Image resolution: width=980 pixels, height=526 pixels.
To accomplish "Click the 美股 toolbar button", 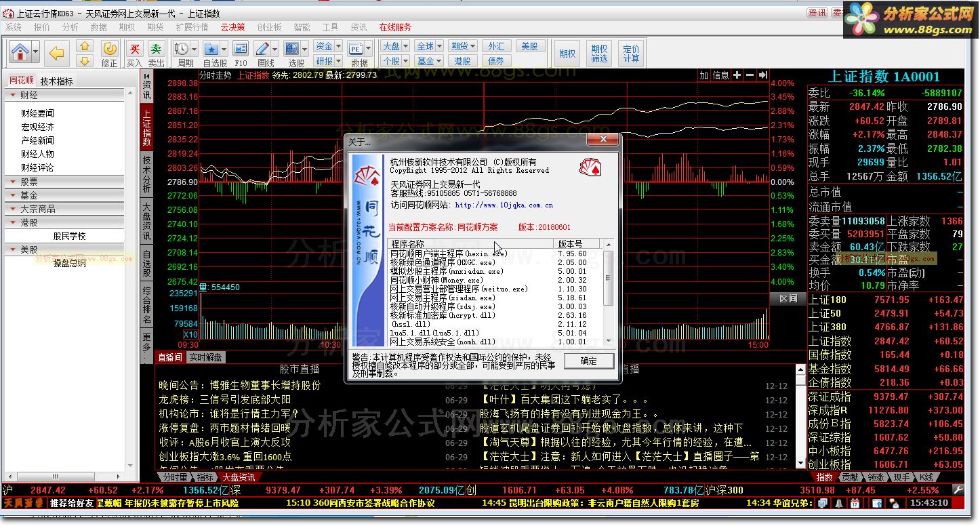I will point(530,46).
